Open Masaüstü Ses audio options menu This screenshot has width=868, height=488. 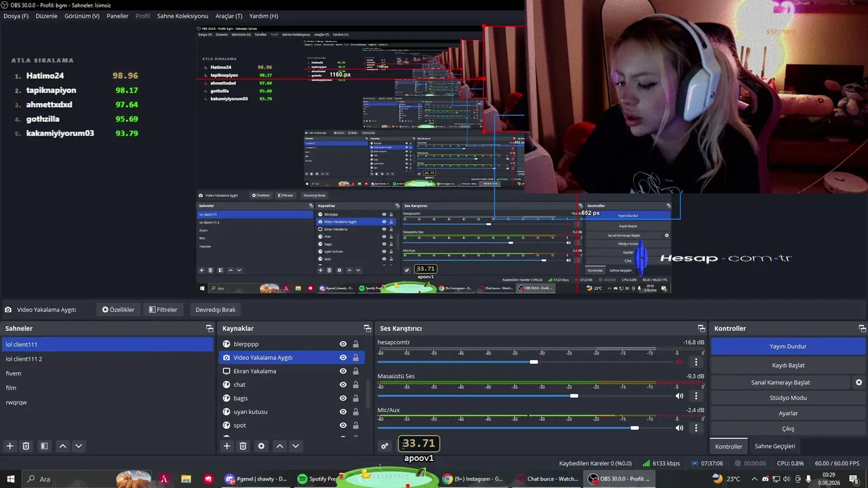point(696,396)
